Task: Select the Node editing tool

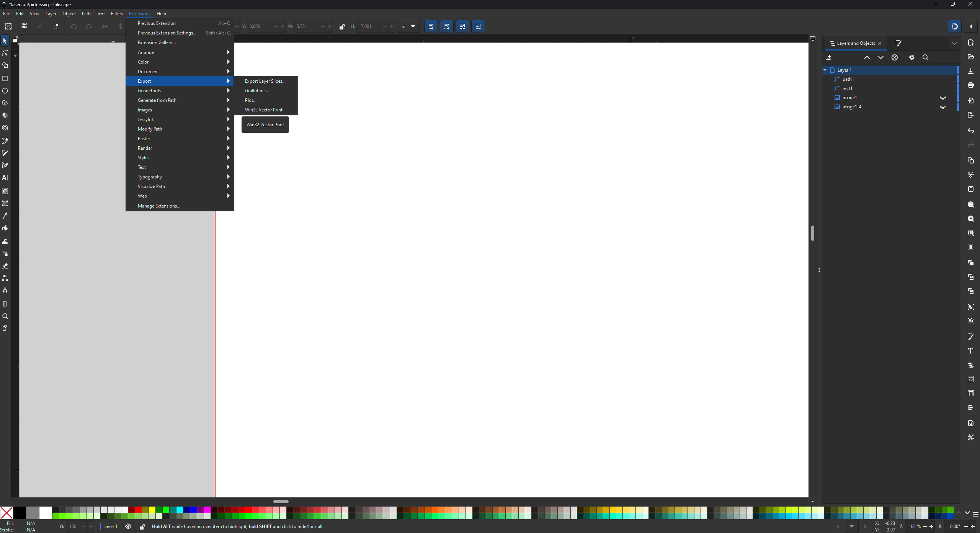Action: (5, 53)
